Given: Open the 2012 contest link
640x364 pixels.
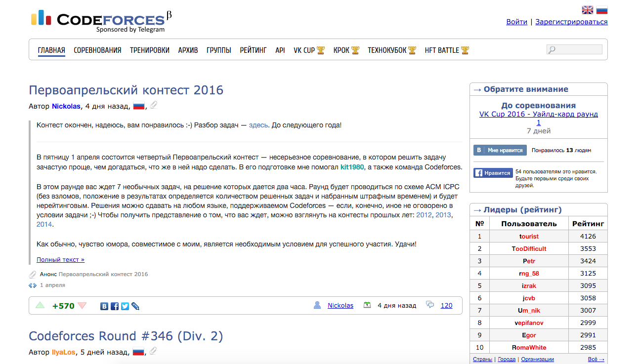Looking at the screenshot, I should [x=424, y=215].
